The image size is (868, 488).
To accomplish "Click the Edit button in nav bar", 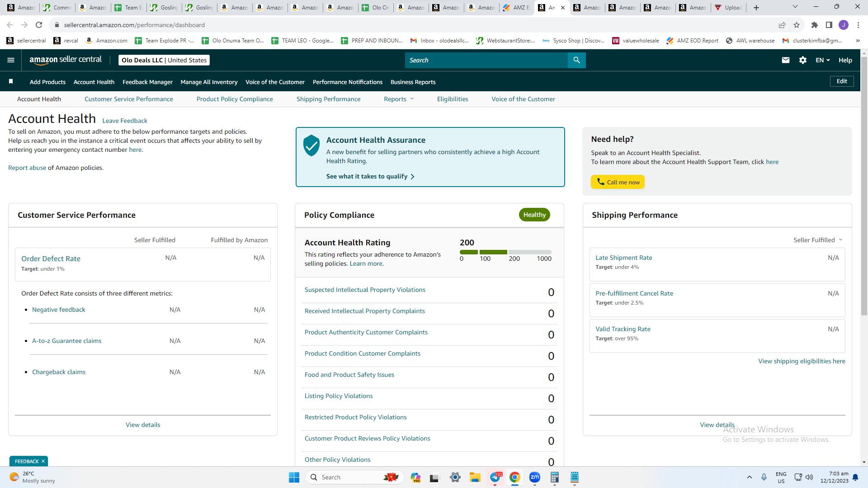I will click(x=842, y=81).
